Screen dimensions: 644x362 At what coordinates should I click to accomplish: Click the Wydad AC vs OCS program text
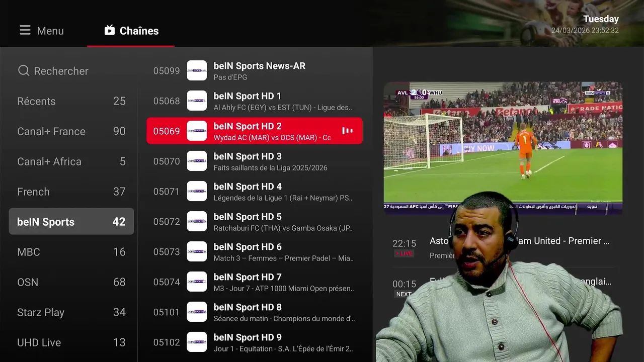click(272, 138)
